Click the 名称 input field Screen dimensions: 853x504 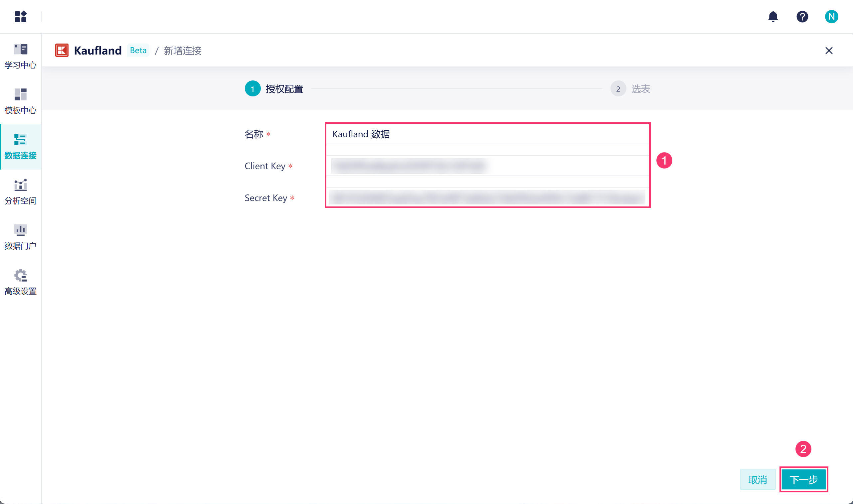(488, 134)
